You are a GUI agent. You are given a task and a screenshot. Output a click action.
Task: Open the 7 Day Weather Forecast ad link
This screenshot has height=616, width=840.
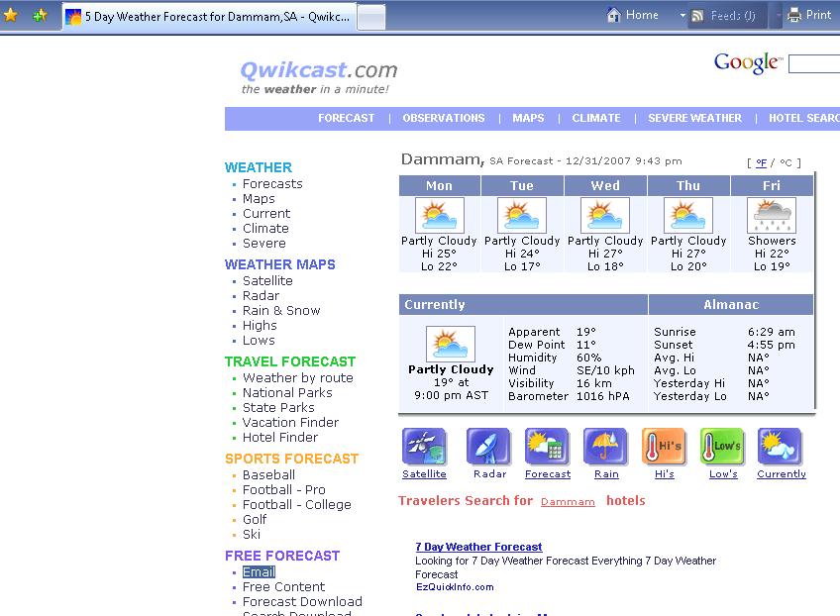(x=478, y=547)
